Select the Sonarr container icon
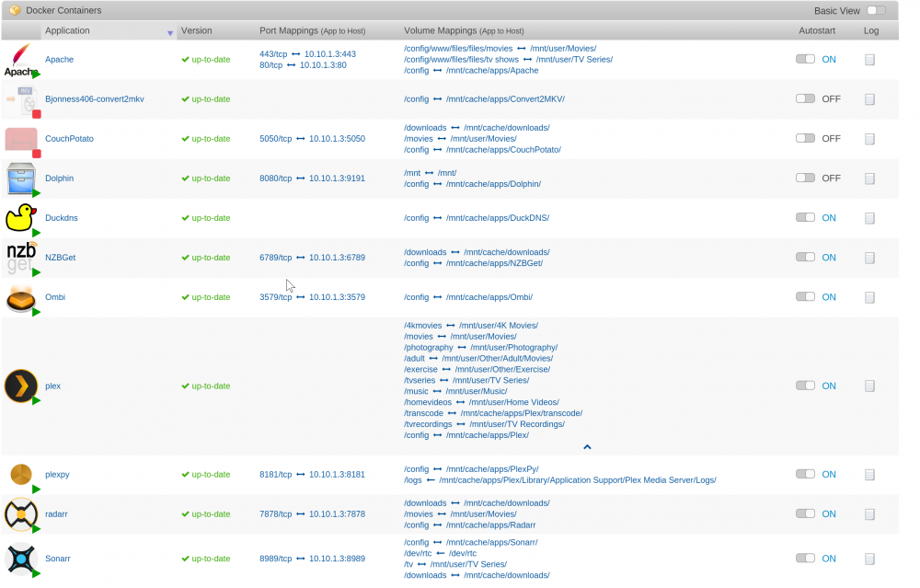 pyautogui.click(x=21, y=559)
